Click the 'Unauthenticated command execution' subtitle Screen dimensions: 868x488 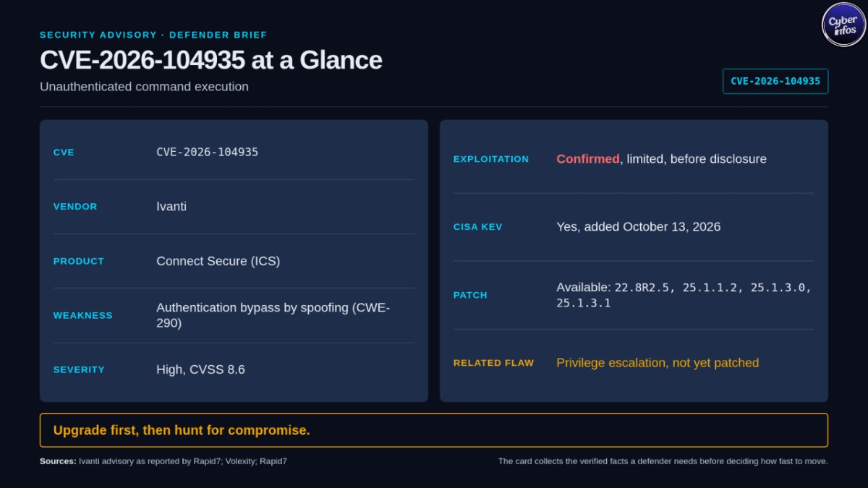click(144, 87)
